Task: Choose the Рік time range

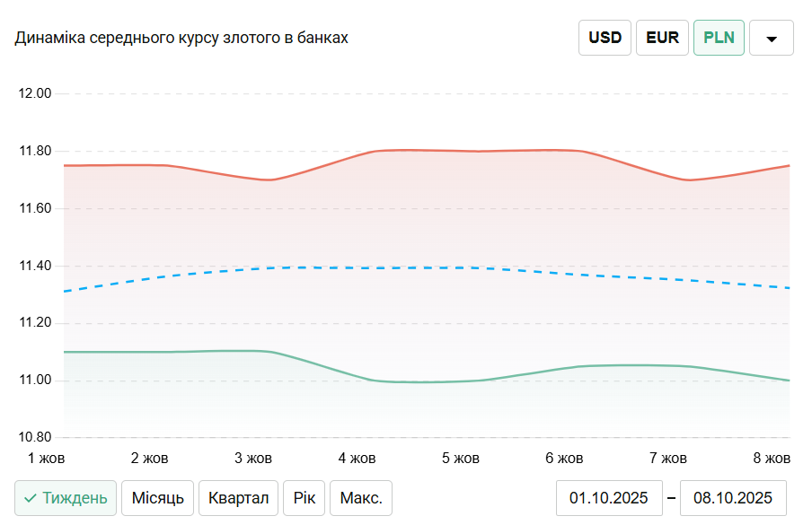Action: point(304,498)
